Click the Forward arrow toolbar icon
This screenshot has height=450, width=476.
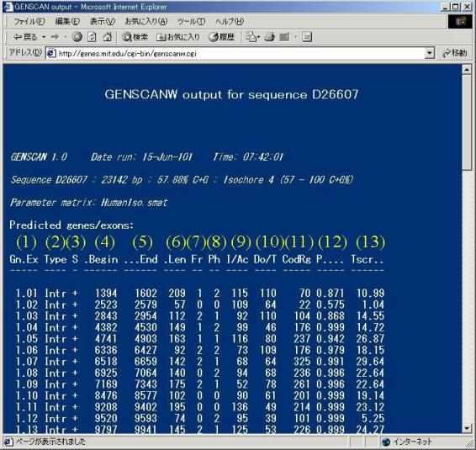(55, 37)
